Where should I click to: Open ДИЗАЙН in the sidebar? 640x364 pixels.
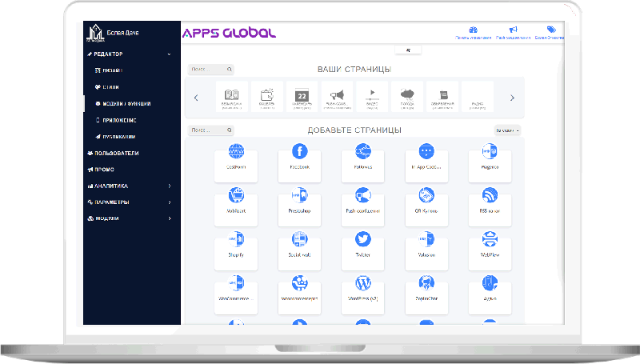click(109, 70)
